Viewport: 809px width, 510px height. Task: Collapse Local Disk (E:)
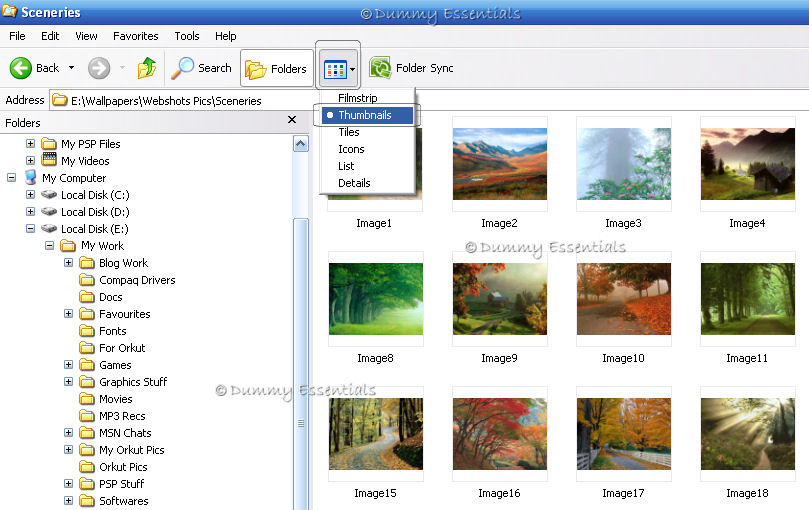click(x=30, y=229)
